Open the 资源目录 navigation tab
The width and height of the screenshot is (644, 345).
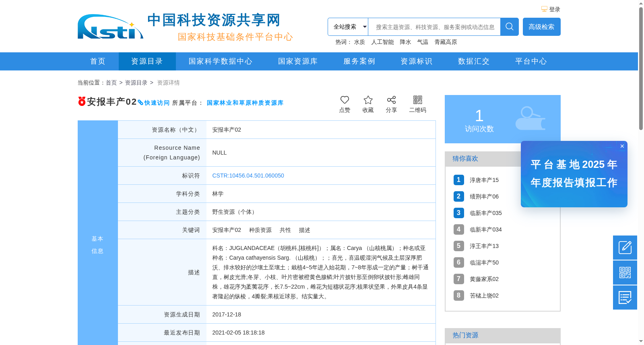coord(147,61)
